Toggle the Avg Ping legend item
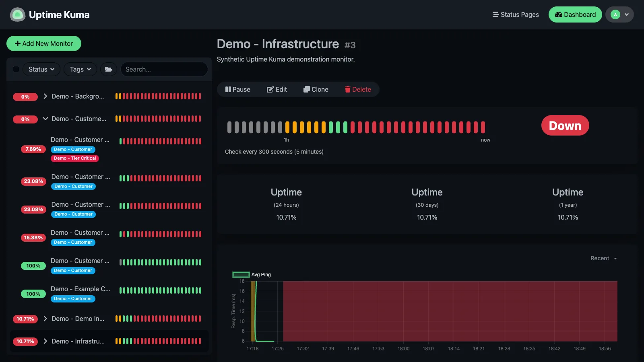This screenshot has height=362, width=644. pos(252,275)
